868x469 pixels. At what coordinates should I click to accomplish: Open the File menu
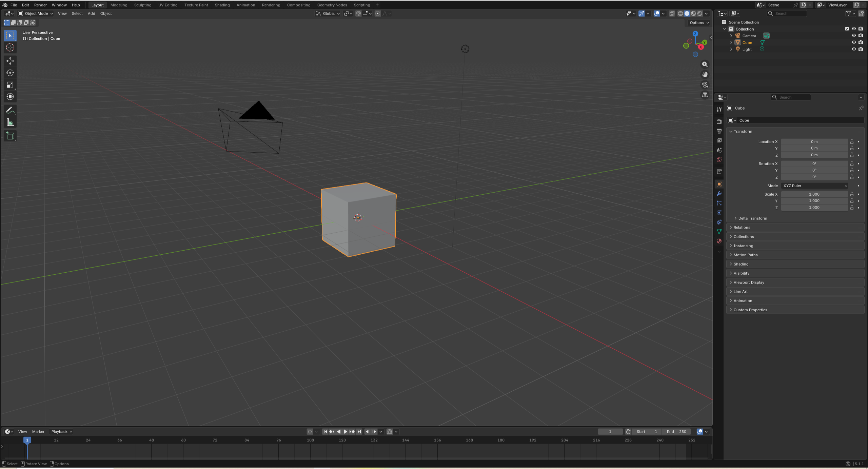pyautogui.click(x=14, y=5)
